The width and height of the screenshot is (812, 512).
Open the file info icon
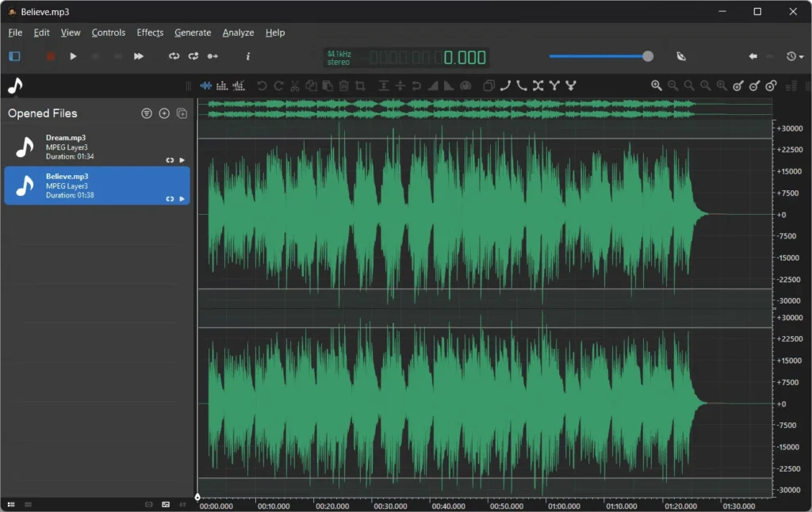click(248, 56)
